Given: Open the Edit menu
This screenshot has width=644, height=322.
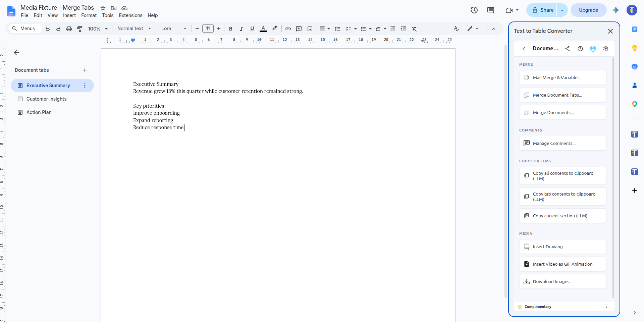Looking at the screenshot, I should point(38,15).
